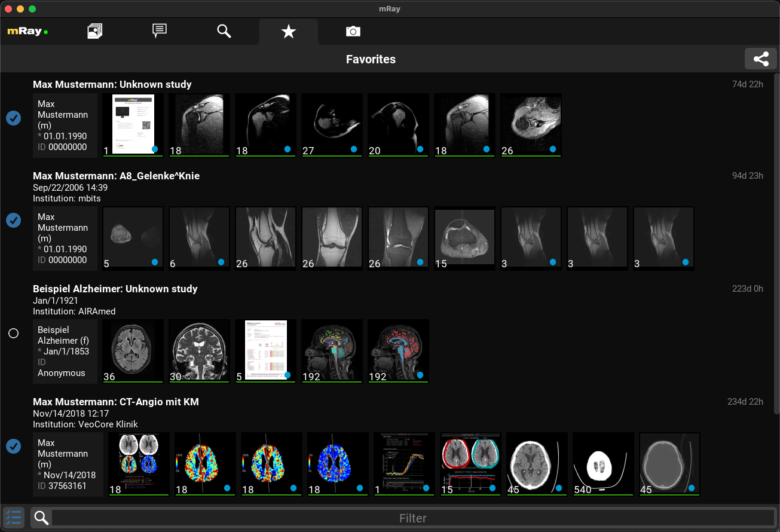The width and height of the screenshot is (780, 532).
Task: Toggle the multi-select checklist icon at bottom left
Action: point(13,517)
